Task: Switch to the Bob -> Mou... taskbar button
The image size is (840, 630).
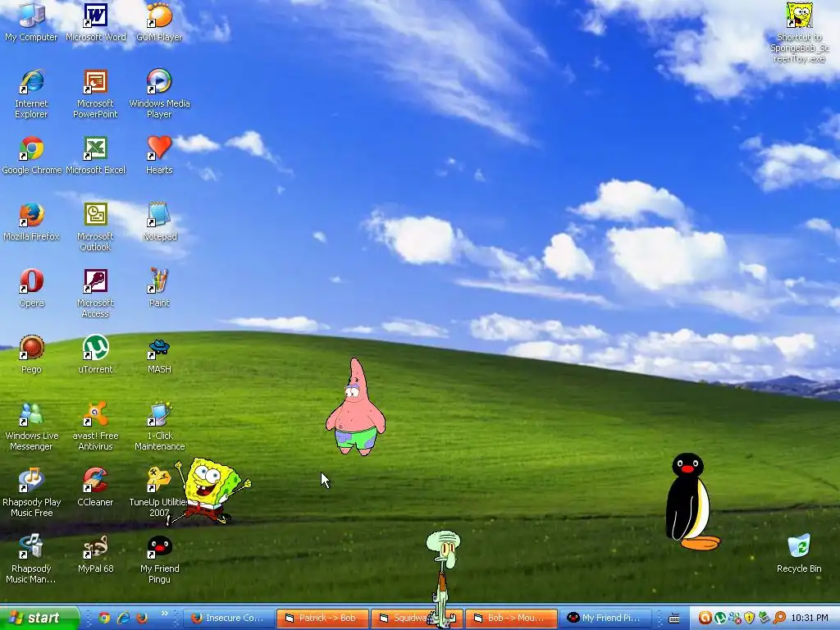Action: tap(512, 618)
